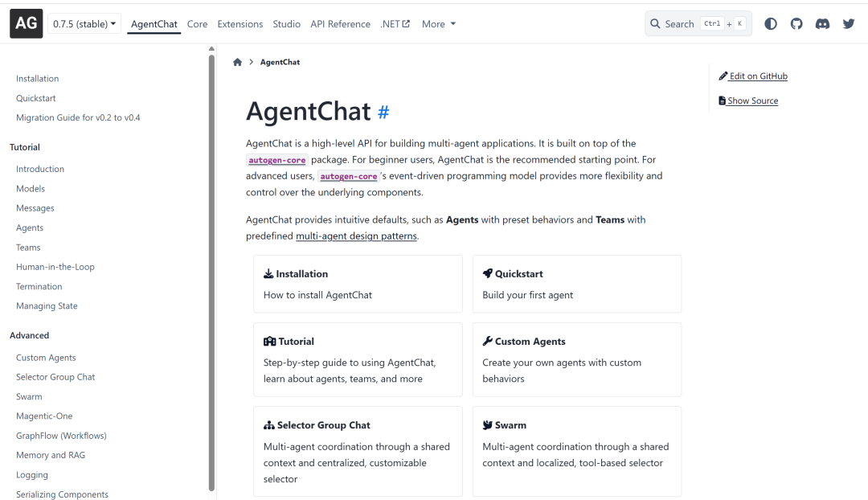This screenshot has height=500, width=868.
Task: Click the AG logo icon
Action: pyautogui.click(x=26, y=23)
